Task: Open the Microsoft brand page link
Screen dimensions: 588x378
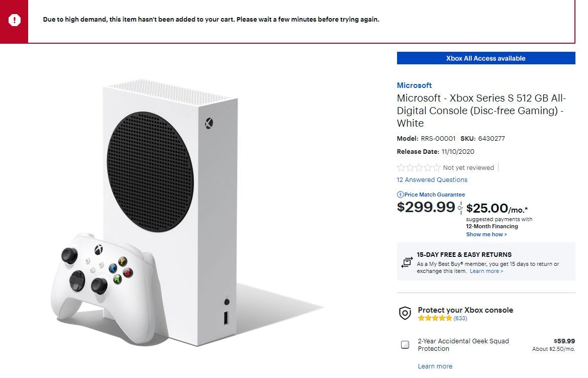Action: 415,85
